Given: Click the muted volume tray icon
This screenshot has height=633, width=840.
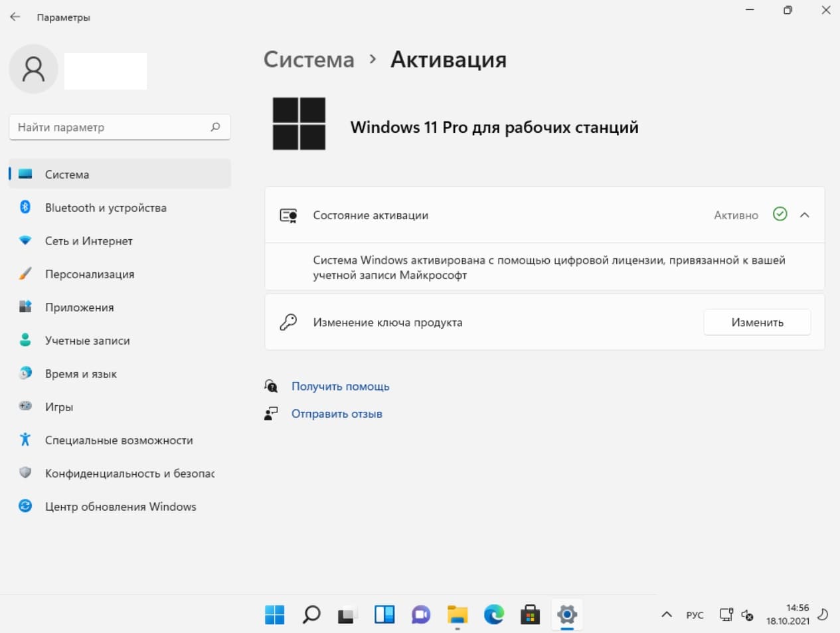Looking at the screenshot, I should [x=747, y=615].
